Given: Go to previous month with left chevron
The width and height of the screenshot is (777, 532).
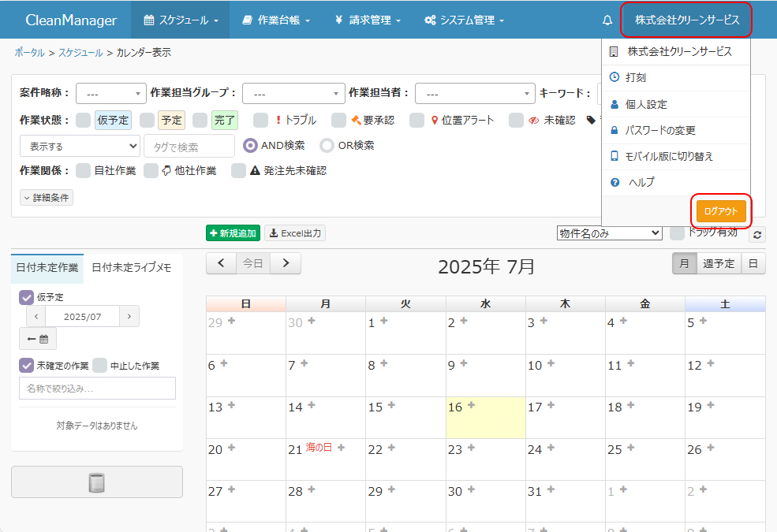Looking at the screenshot, I should (x=222, y=263).
